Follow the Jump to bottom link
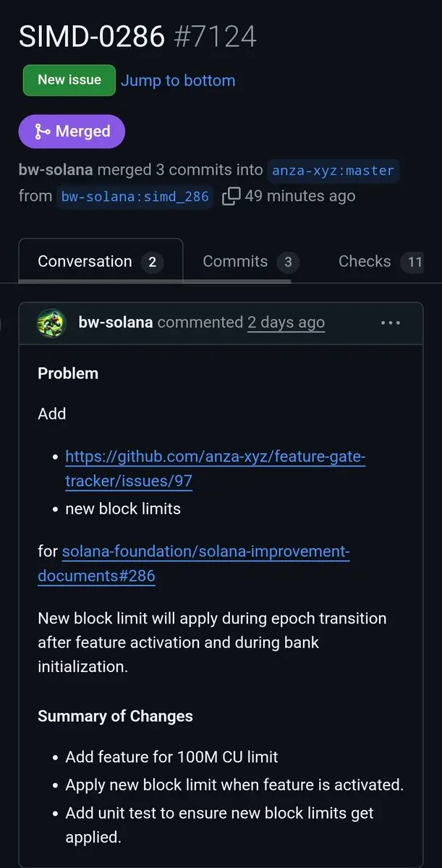 coord(178,80)
